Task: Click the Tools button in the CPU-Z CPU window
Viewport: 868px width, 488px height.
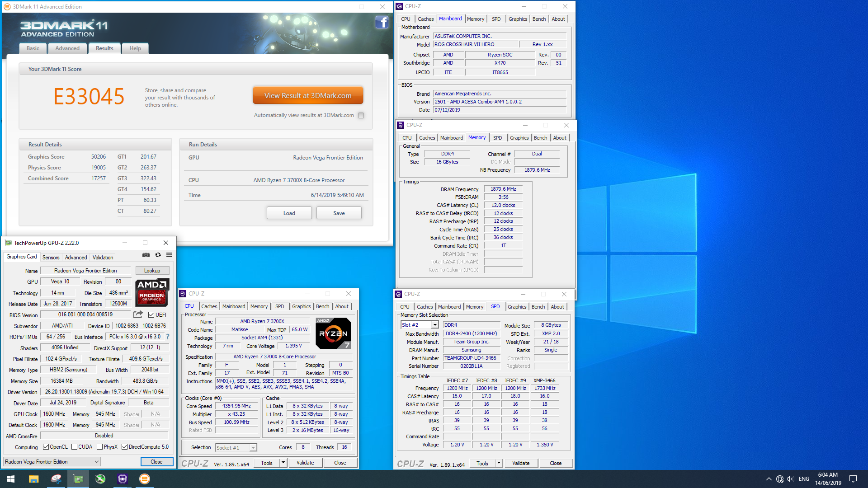Action: [x=267, y=463]
